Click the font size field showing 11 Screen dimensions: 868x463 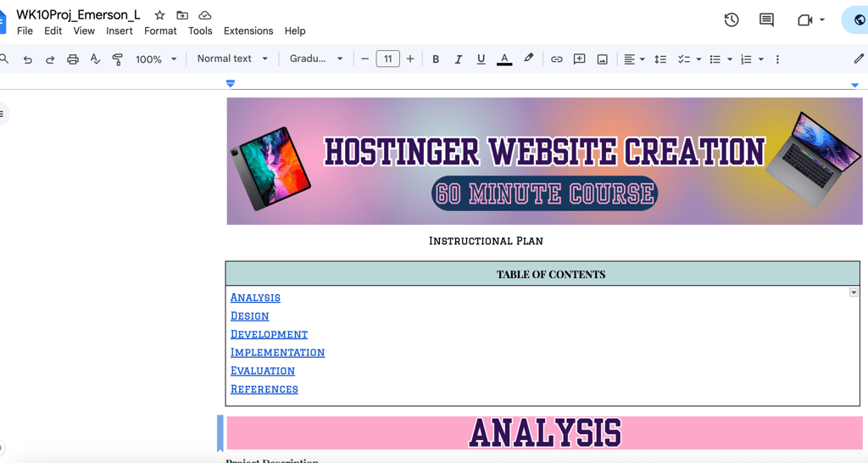[387, 59]
